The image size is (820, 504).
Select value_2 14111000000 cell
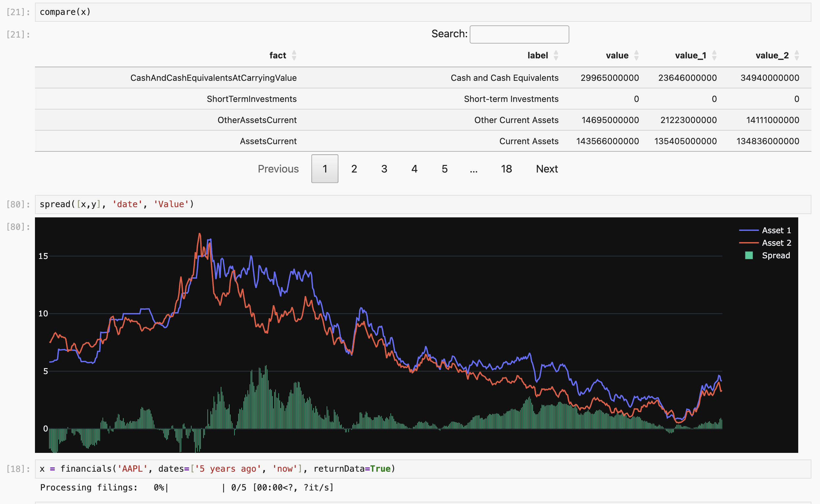point(773,120)
